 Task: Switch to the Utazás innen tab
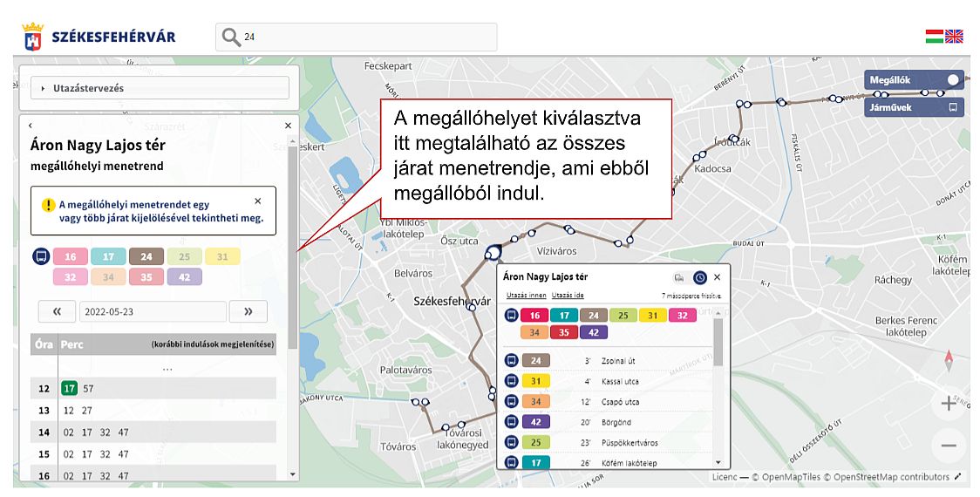pos(526,296)
